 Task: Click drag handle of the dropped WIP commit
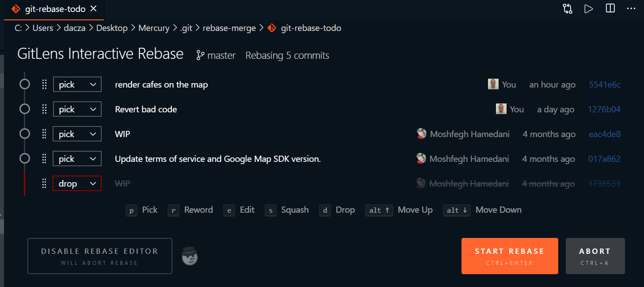(x=44, y=184)
